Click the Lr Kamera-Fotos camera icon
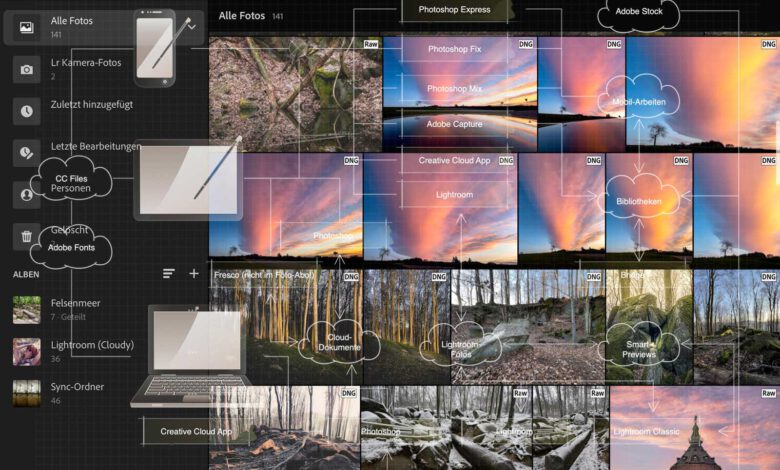The width and height of the screenshot is (780, 470). [26, 70]
